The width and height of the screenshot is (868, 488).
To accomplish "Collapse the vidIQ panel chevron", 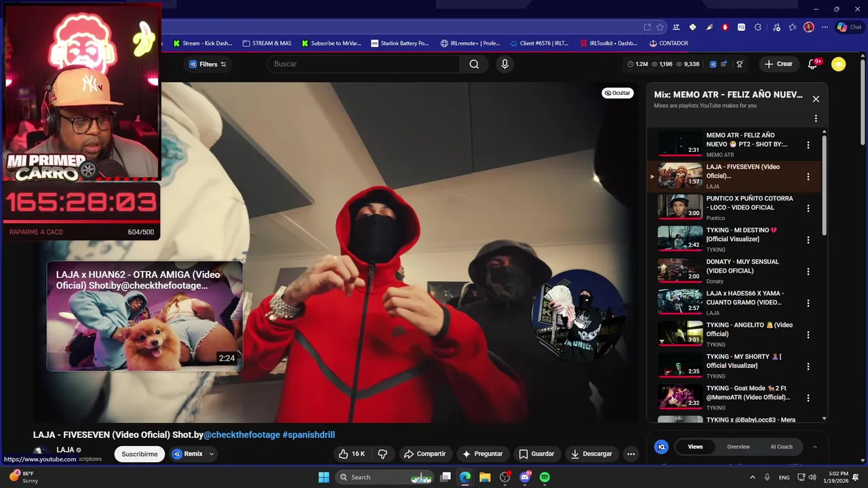I will click(814, 447).
